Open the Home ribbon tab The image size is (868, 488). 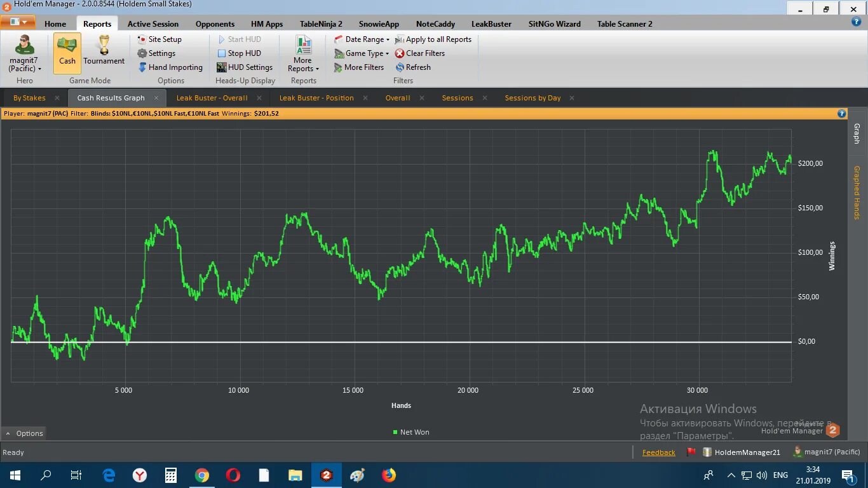pyautogui.click(x=55, y=24)
